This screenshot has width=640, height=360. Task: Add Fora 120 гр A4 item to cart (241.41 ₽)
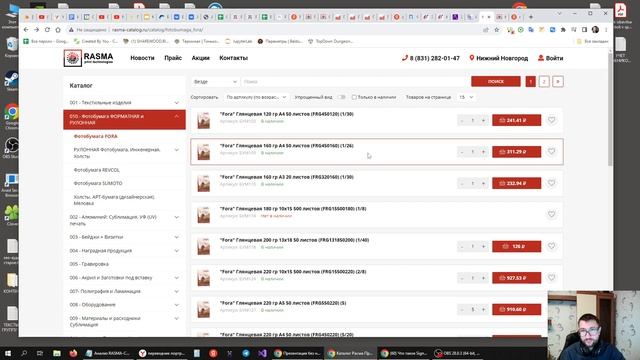516,120
